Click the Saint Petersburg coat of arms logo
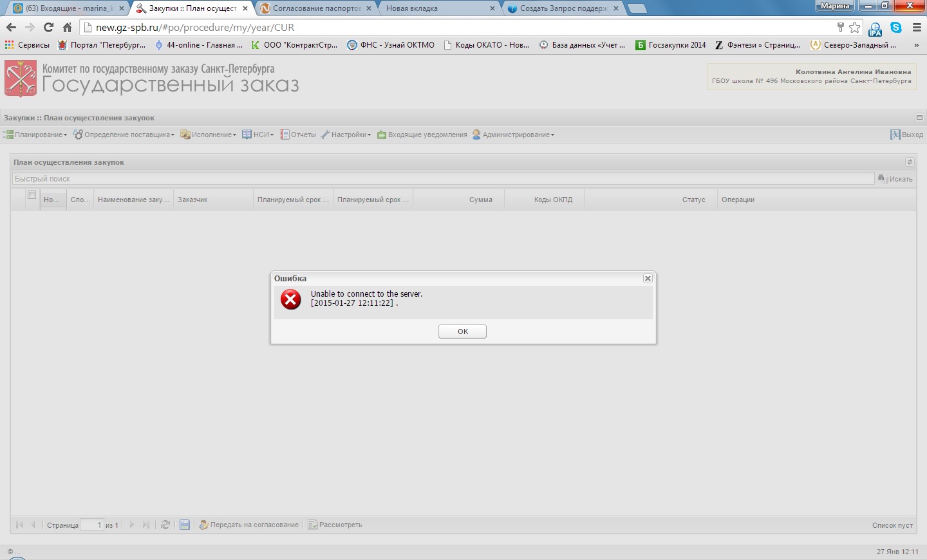The width and height of the screenshot is (927, 560). point(21,79)
